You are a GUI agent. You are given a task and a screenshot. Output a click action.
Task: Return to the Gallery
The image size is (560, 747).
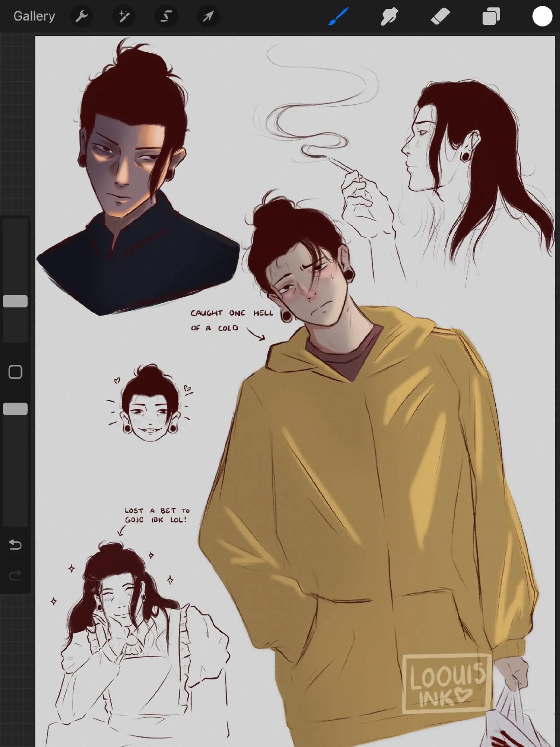pyautogui.click(x=34, y=16)
